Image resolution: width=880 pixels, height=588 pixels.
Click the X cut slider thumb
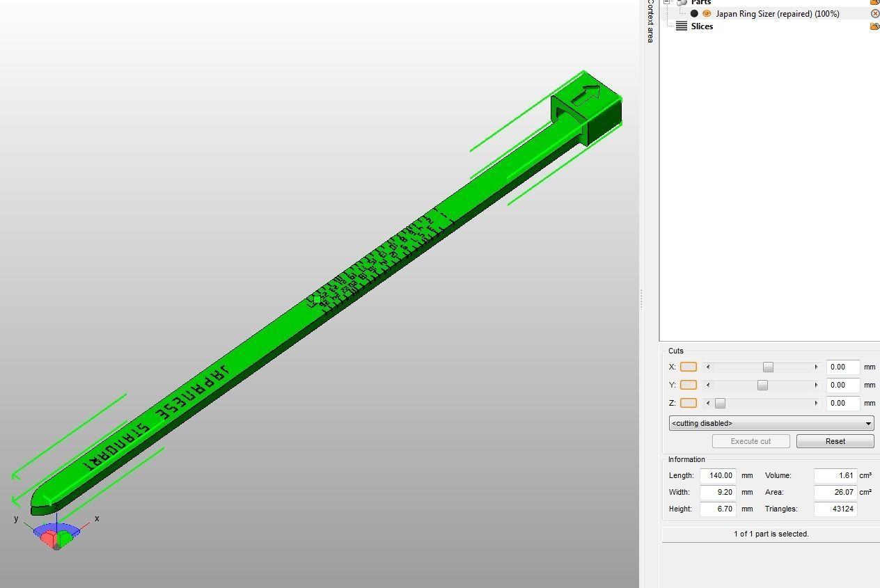[768, 367]
